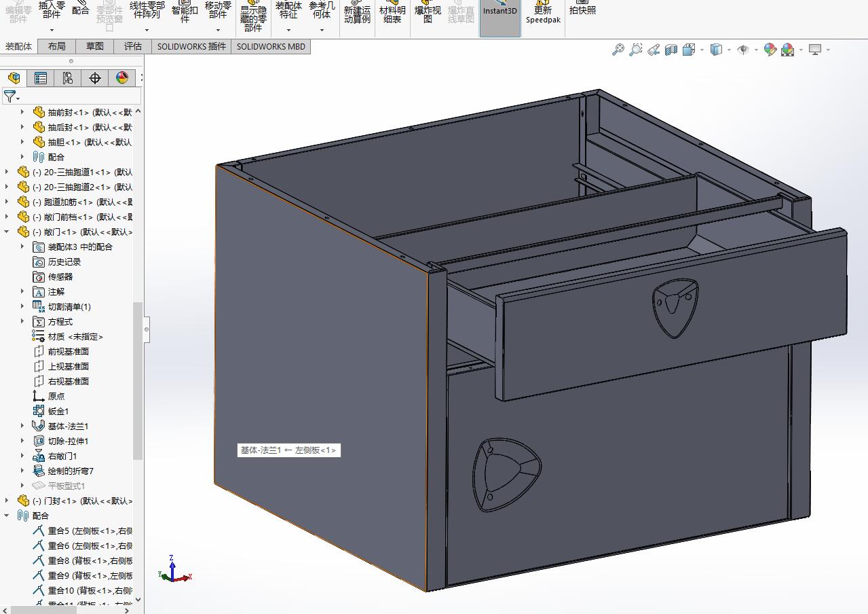Select the 右视基准面 plane

[x=61, y=381]
